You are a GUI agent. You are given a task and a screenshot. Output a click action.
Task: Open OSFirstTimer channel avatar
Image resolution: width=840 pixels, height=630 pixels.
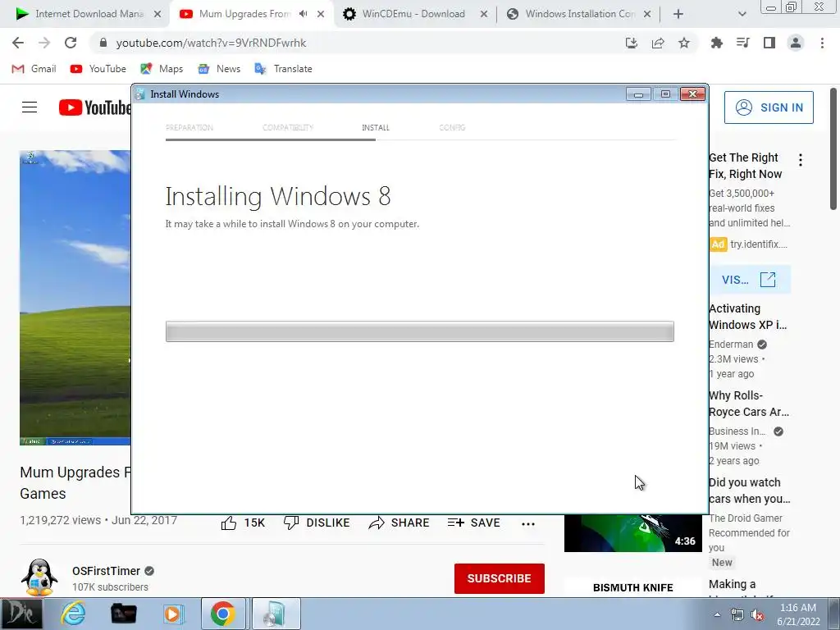coord(39,577)
